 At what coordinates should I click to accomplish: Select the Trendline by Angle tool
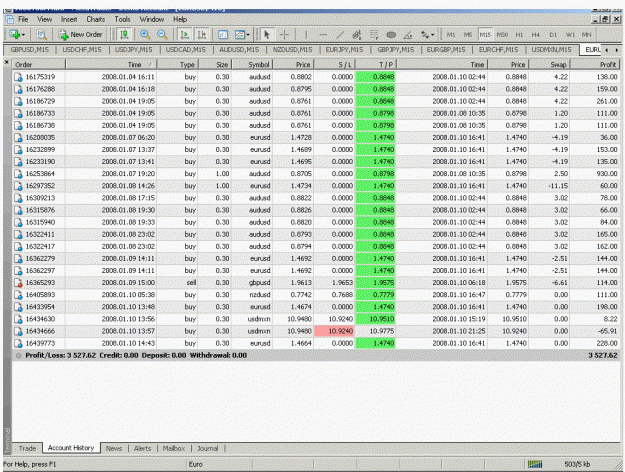(x=408, y=35)
